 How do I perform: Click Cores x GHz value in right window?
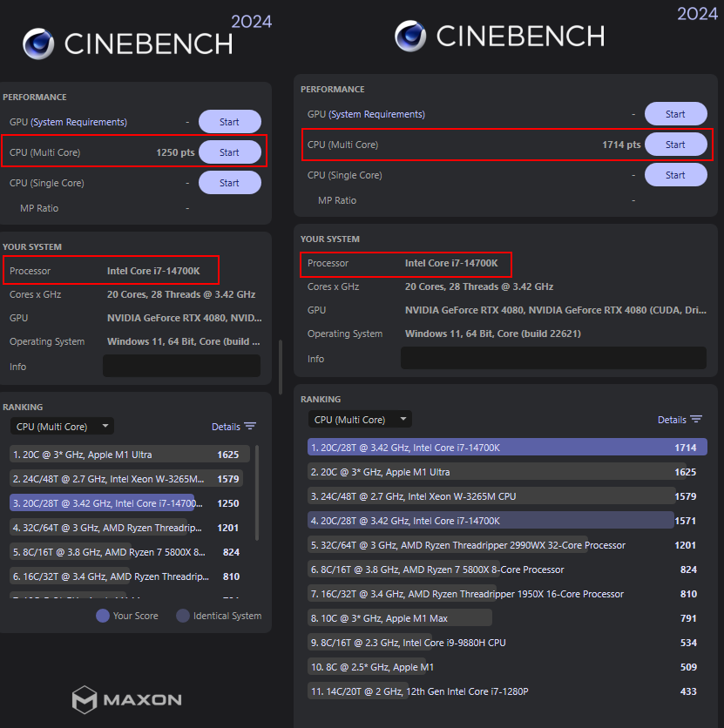pyautogui.click(x=479, y=286)
